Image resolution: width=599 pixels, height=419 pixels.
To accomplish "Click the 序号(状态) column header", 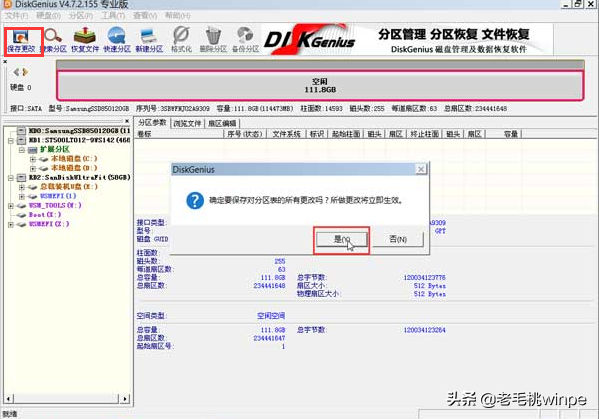I will click(x=244, y=134).
